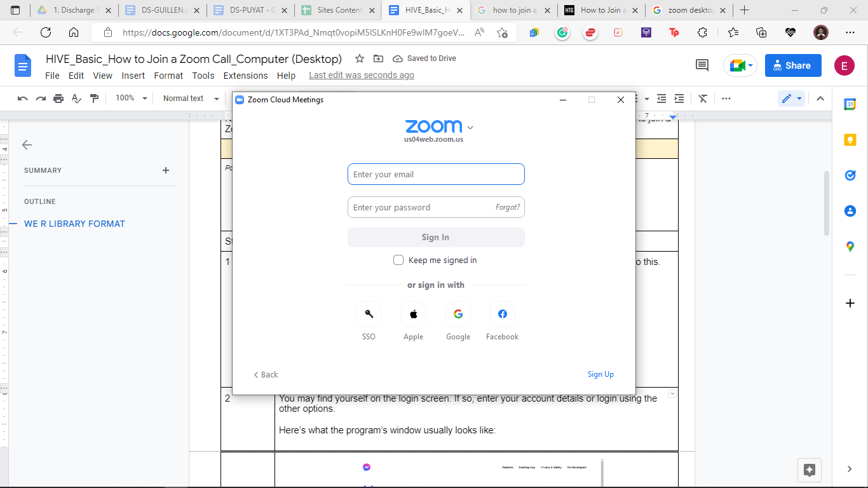The width and height of the screenshot is (868, 488).
Task: Star the Google Docs document
Action: coord(360,58)
